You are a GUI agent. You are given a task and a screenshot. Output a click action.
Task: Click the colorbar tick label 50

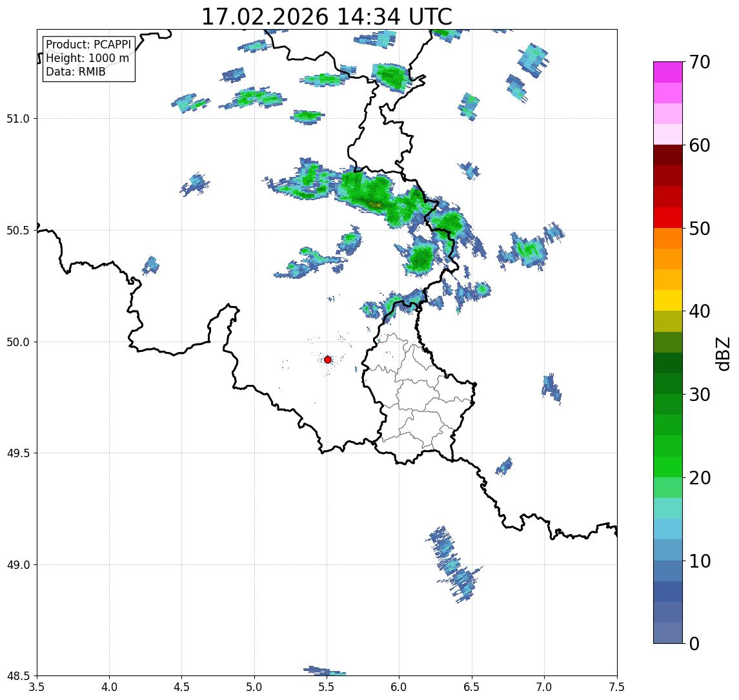click(700, 229)
